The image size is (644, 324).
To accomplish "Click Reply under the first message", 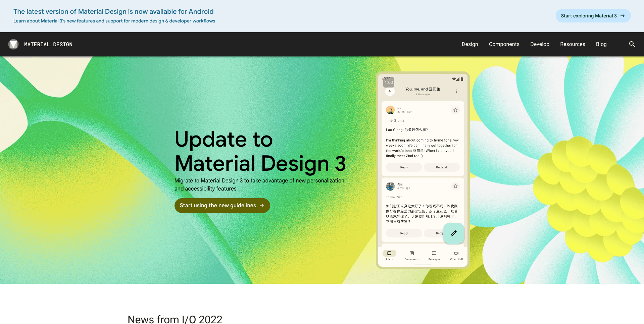I will click(x=404, y=167).
